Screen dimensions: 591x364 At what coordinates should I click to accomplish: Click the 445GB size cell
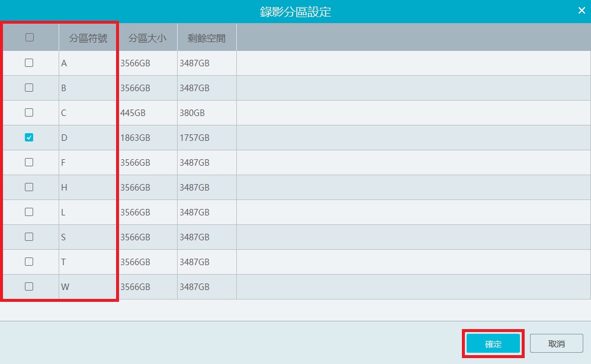coord(148,112)
